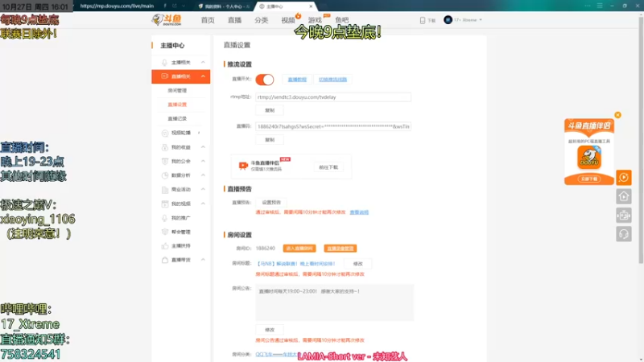This screenshot has width=644, height=362.
Task: Click the 查看说明 link
Action: point(359,212)
